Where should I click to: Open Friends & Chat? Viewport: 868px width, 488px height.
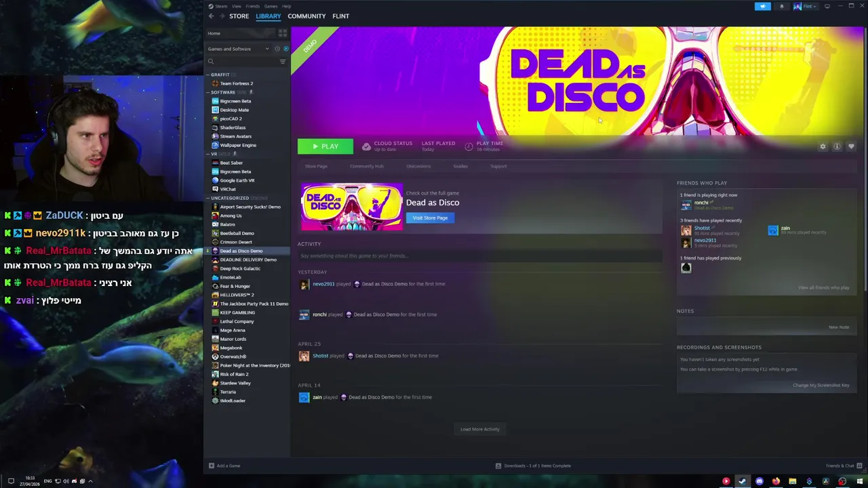(844, 466)
